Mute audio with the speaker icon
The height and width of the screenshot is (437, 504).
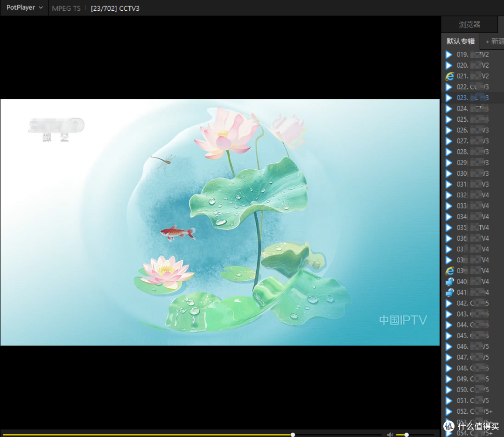coord(390,434)
